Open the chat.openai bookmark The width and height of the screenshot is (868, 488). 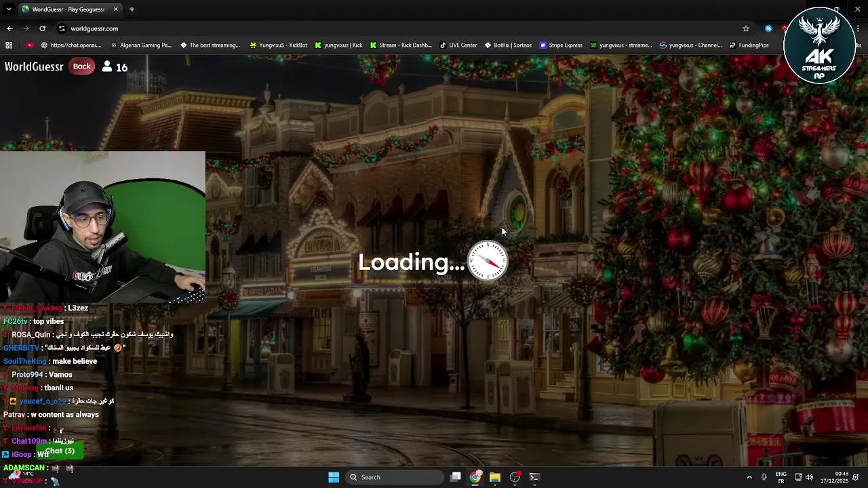click(x=71, y=45)
